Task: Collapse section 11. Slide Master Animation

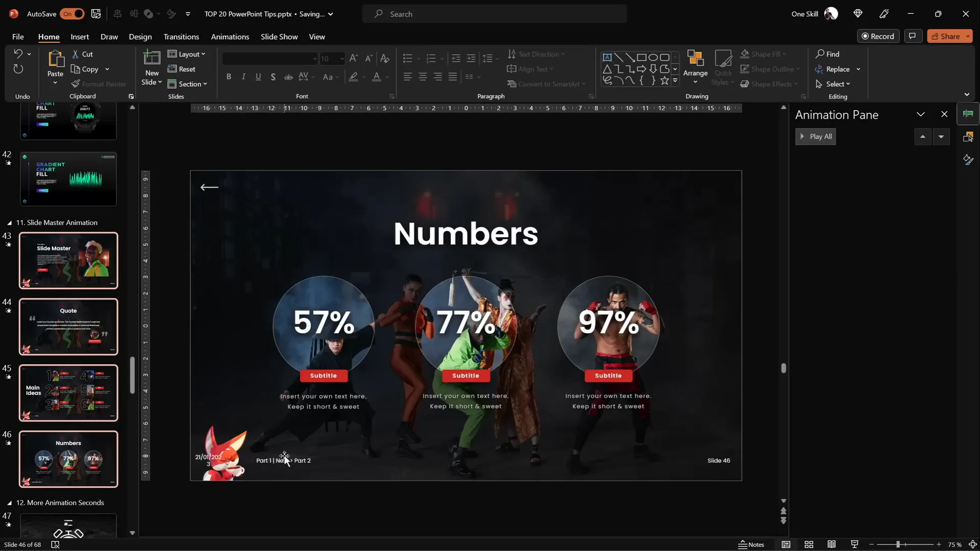Action: (9, 223)
